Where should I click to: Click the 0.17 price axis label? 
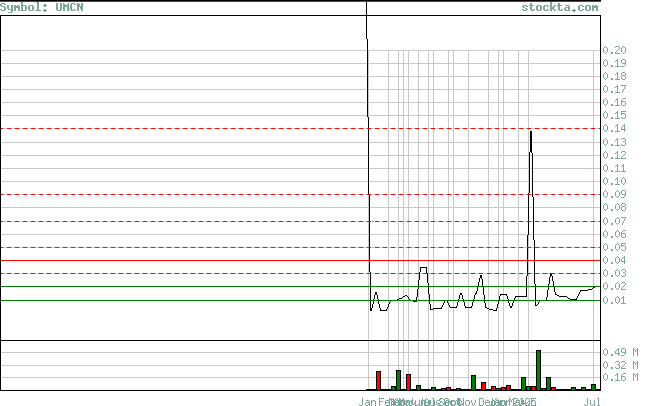click(x=614, y=89)
